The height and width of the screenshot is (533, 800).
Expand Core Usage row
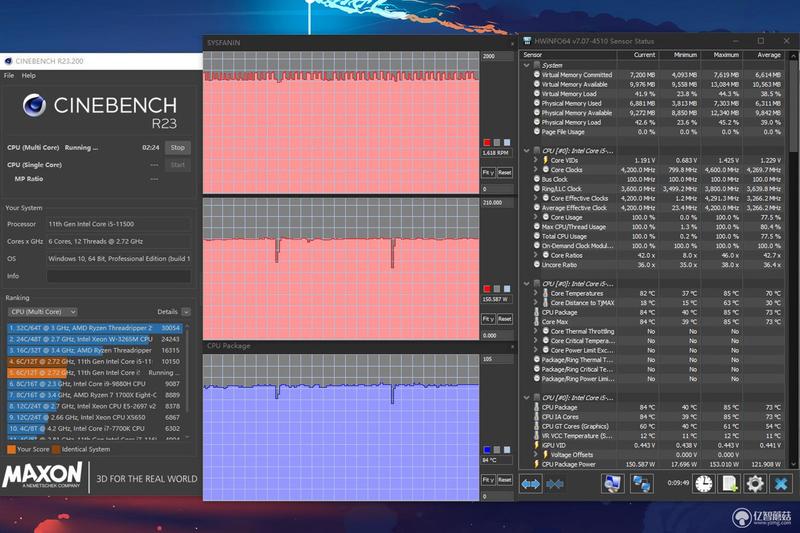pos(536,217)
